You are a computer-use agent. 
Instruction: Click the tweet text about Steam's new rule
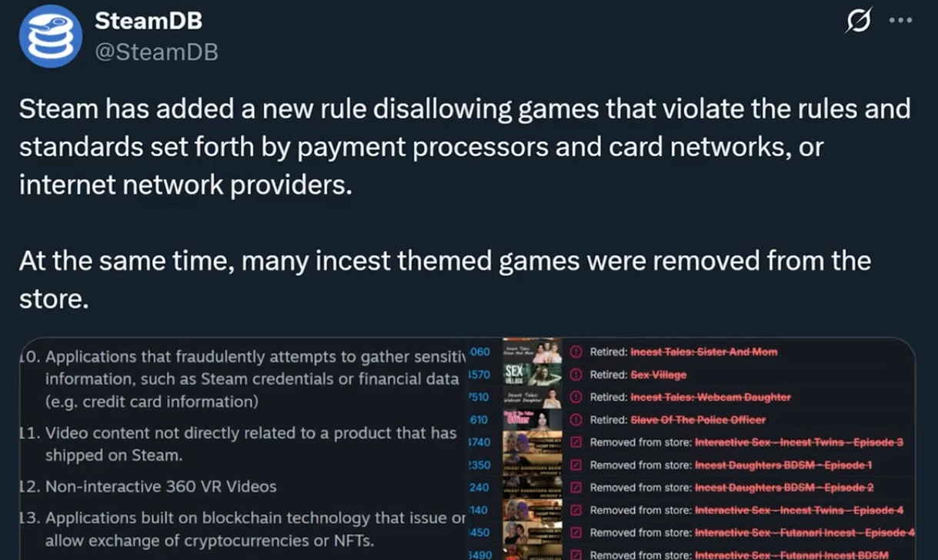point(465,146)
